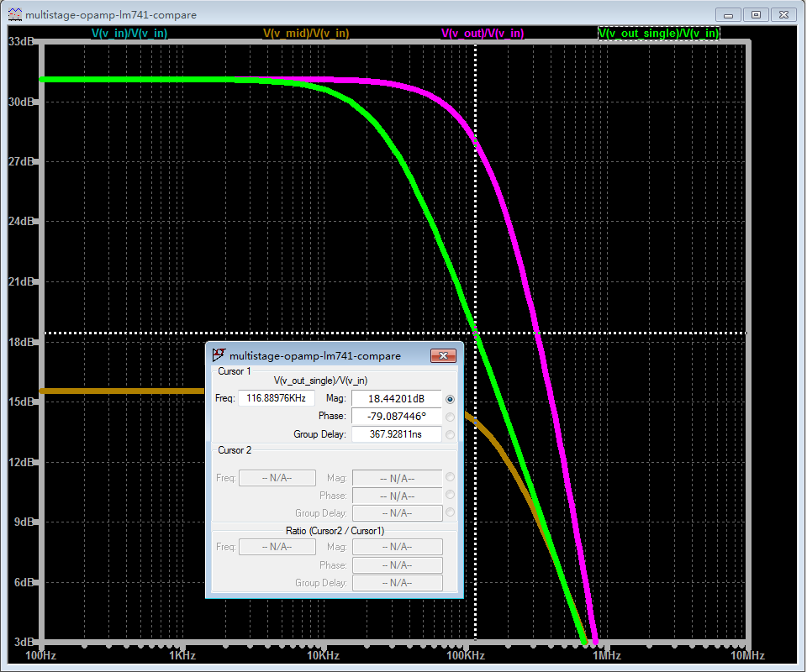This screenshot has width=807, height=672.
Task: Select the Cursor 1 Phase radio button
Action: (x=451, y=417)
